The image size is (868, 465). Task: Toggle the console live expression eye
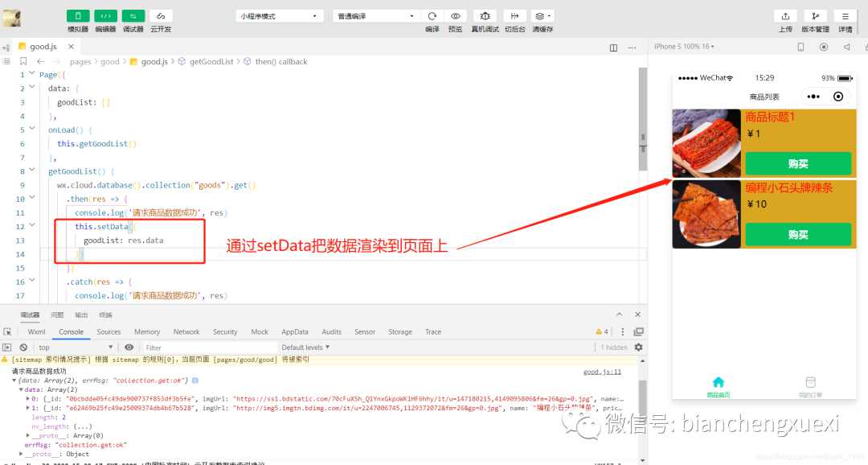click(x=129, y=348)
